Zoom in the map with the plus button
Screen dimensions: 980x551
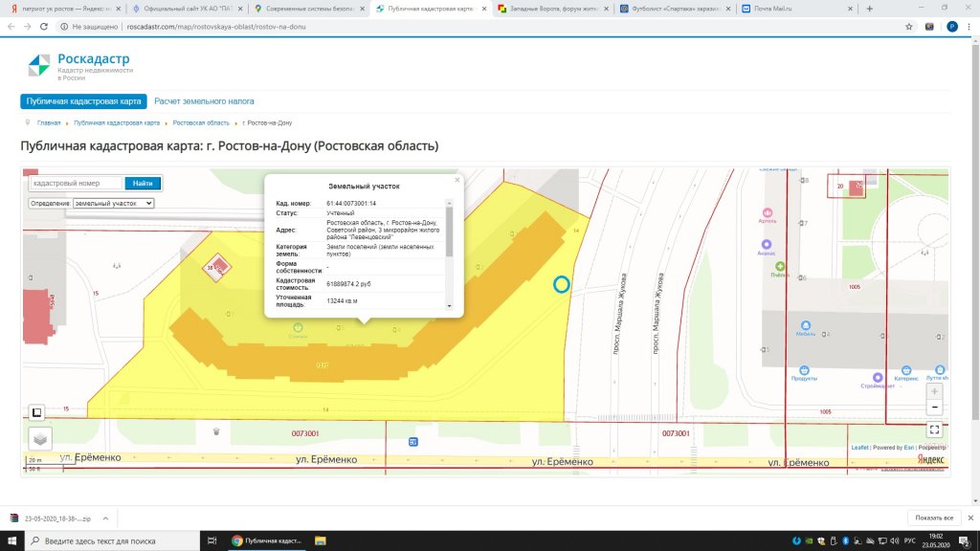934,391
